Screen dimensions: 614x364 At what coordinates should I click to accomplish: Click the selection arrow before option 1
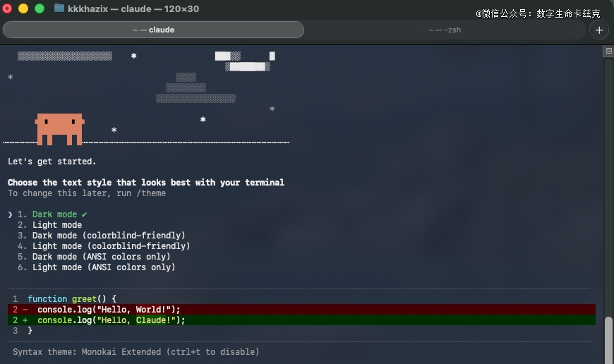[x=11, y=214]
